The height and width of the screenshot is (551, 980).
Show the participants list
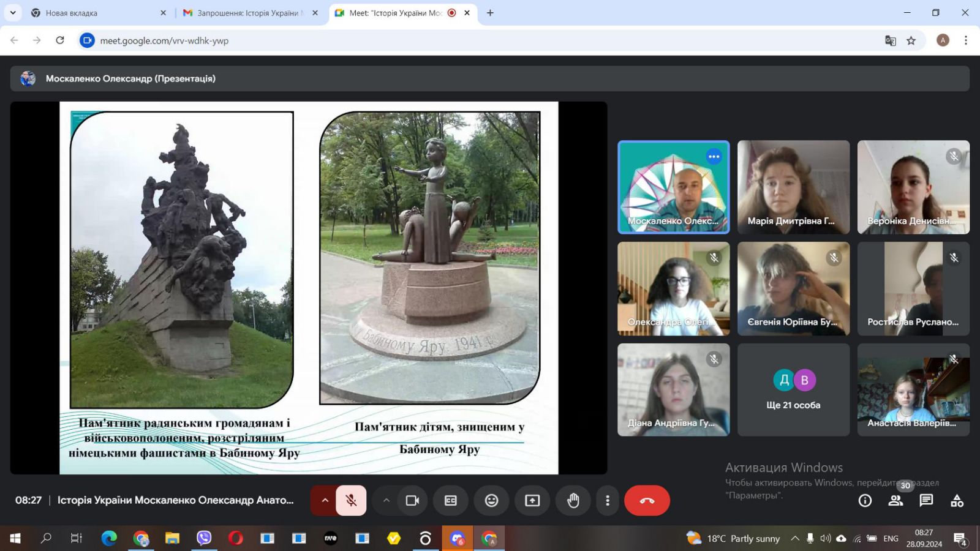[x=895, y=501]
